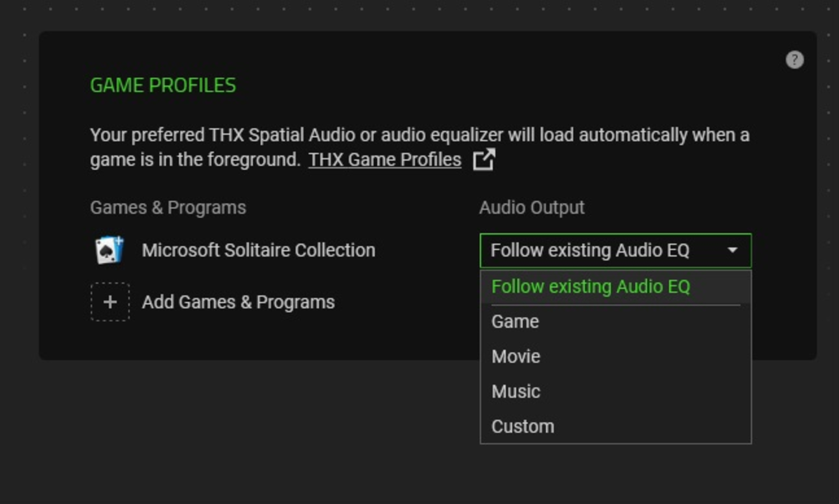Click the Solitaire playing cards icon

109,250
